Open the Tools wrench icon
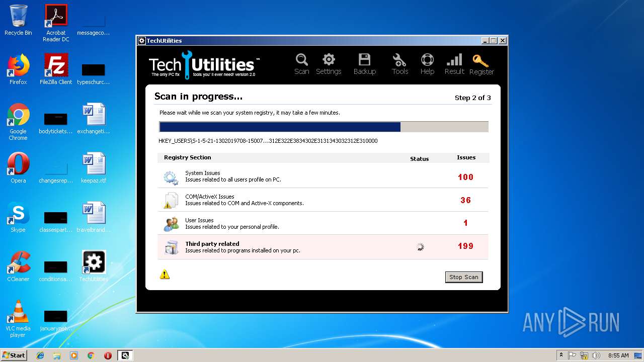The width and height of the screenshot is (644, 362). click(400, 64)
